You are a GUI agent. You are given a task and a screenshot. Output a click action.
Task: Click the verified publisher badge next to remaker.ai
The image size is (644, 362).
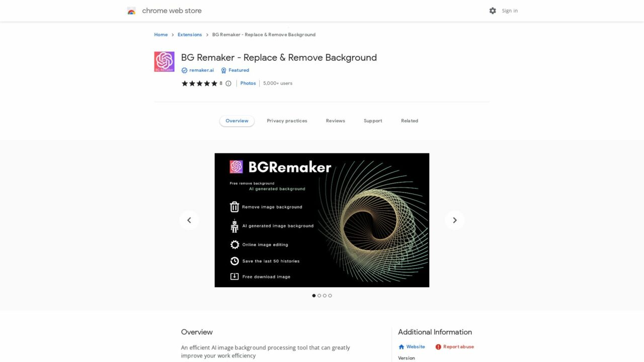tap(185, 70)
